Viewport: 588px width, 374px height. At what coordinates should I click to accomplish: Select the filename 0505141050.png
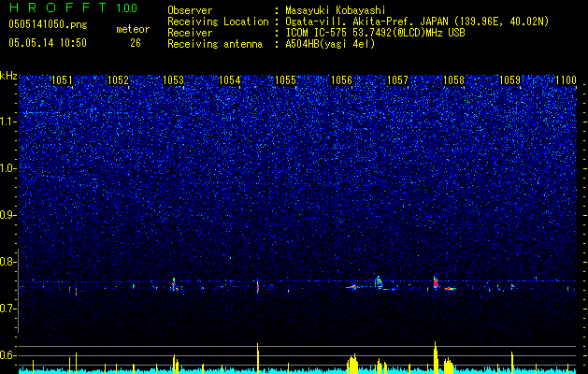click(48, 24)
